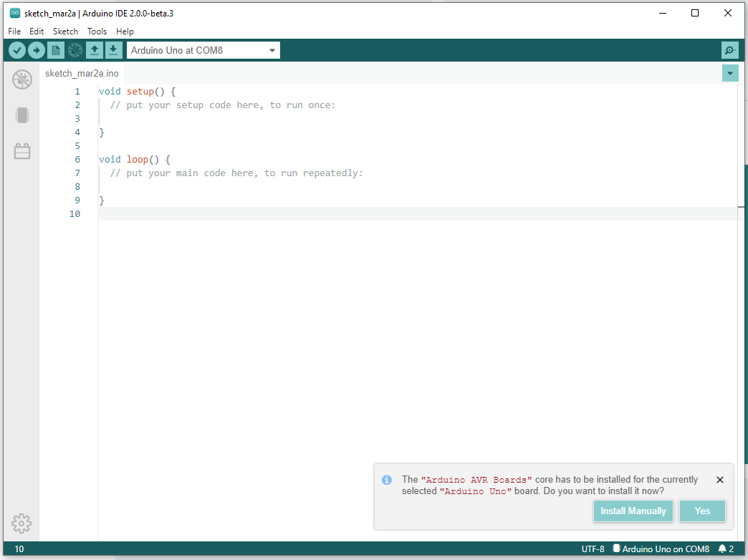
Task: Click the void loop() line
Action: (x=135, y=159)
